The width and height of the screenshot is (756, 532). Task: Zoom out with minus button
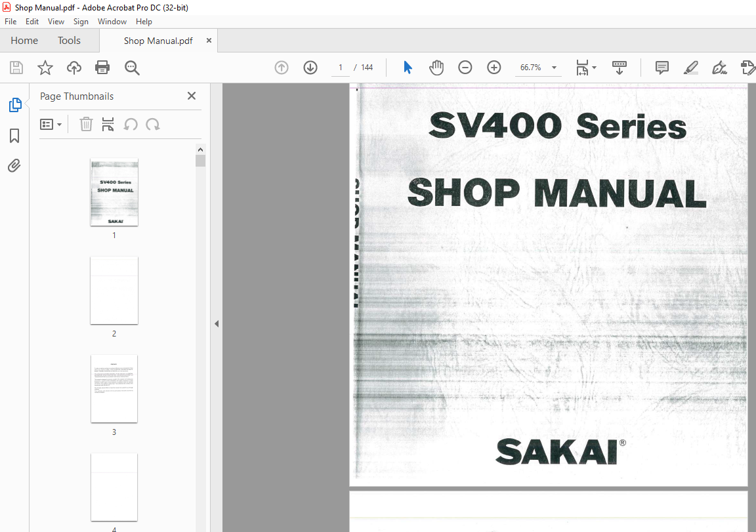(465, 68)
